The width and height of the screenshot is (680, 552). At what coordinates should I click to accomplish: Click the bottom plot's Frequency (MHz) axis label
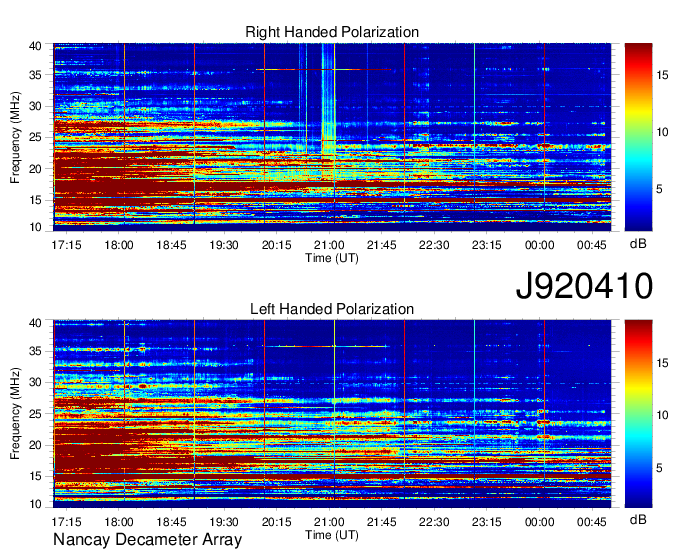tap(15, 414)
